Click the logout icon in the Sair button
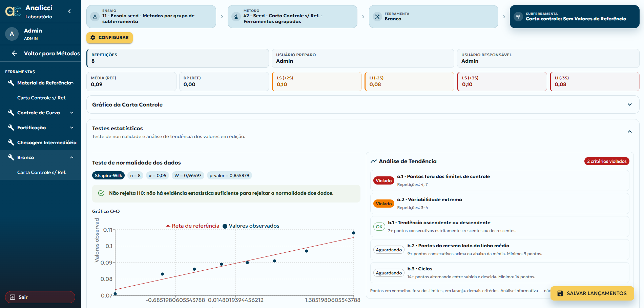644x308 pixels. click(x=13, y=297)
